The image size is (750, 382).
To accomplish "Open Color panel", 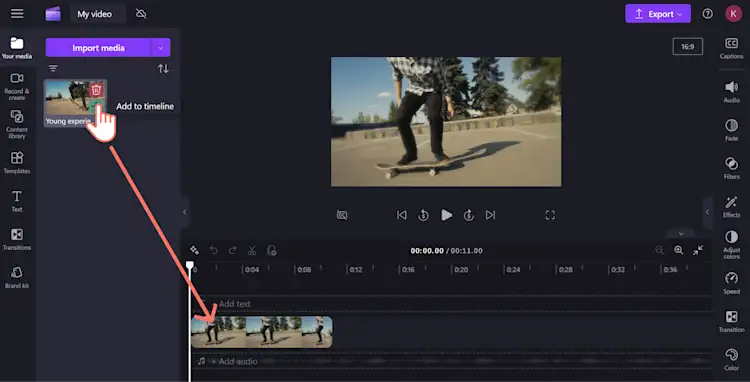I will tap(731, 359).
